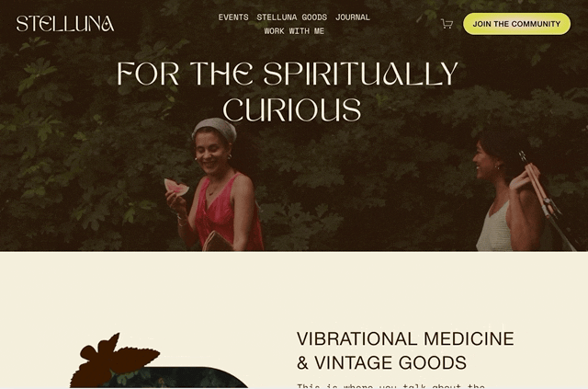This screenshot has height=389, width=588.
Task: Click the Join The Community button
Action: pyautogui.click(x=516, y=24)
